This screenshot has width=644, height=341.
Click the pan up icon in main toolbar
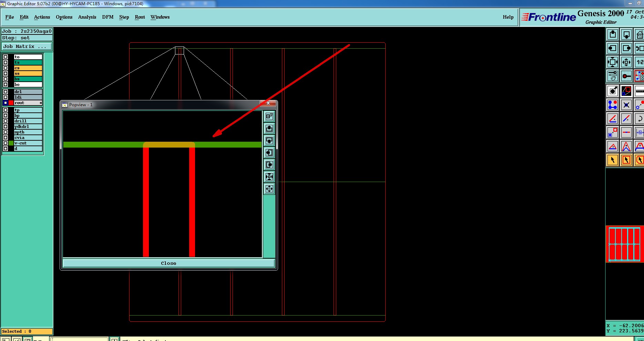click(x=613, y=34)
